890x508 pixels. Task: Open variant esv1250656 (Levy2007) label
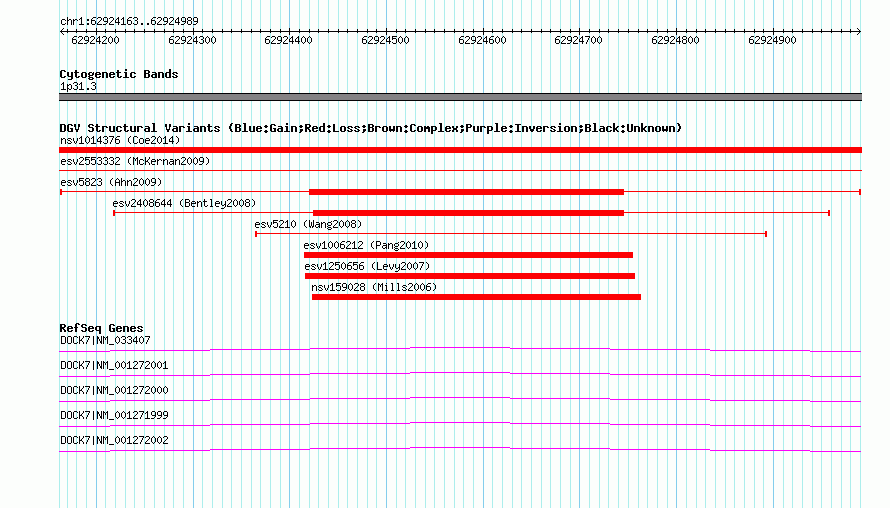click(367, 266)
